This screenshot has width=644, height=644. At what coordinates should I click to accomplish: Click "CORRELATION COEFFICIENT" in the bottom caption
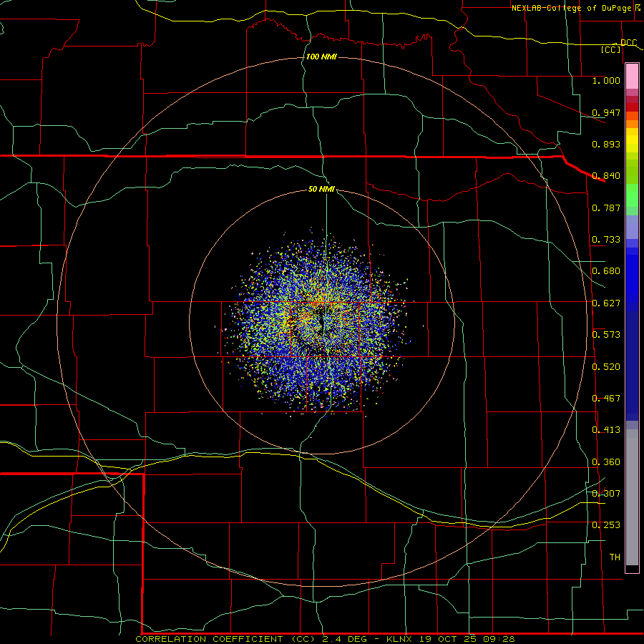point(209,639)
